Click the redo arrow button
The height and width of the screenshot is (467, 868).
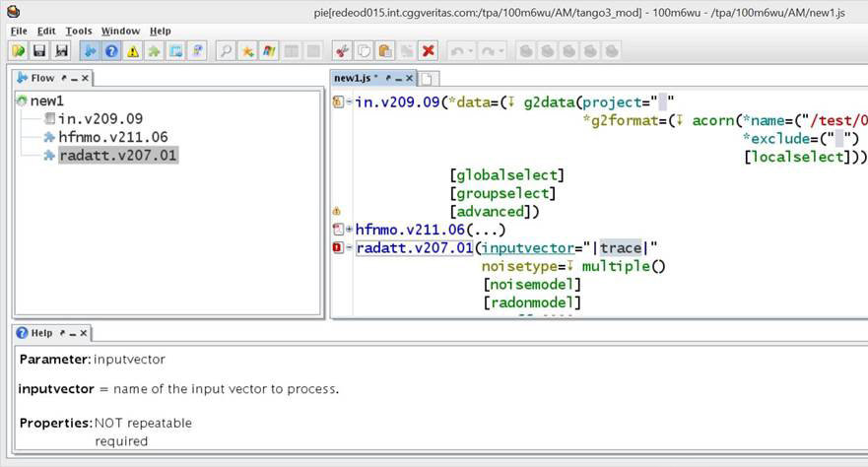tap(489, 51)
